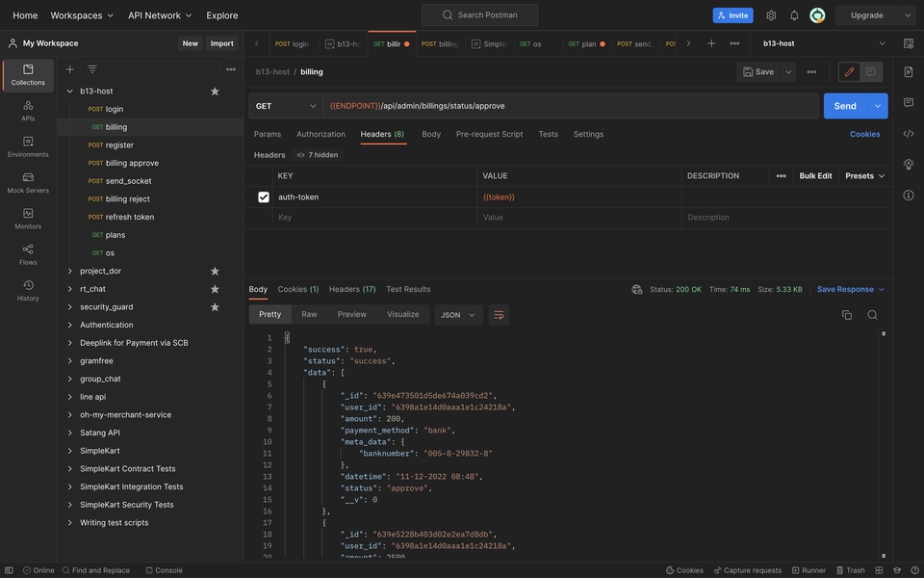
Task: Open a new request tab with plus
Action: point(711,43)
